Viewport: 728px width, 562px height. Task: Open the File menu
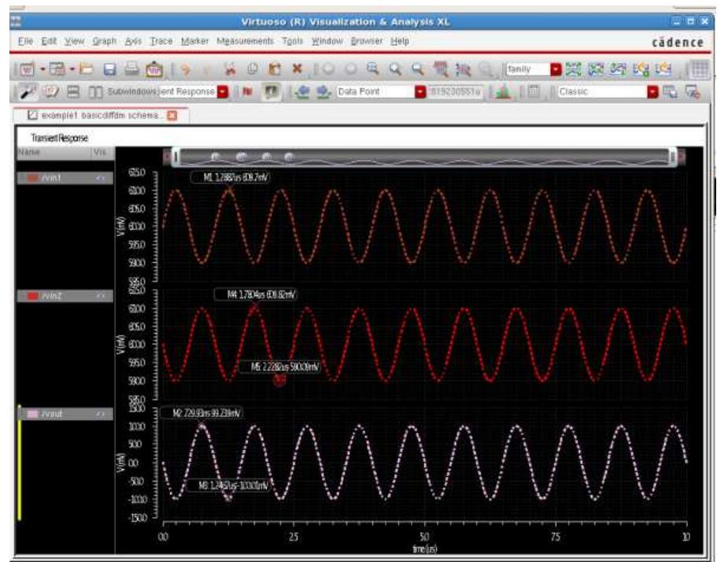[25, 41]
